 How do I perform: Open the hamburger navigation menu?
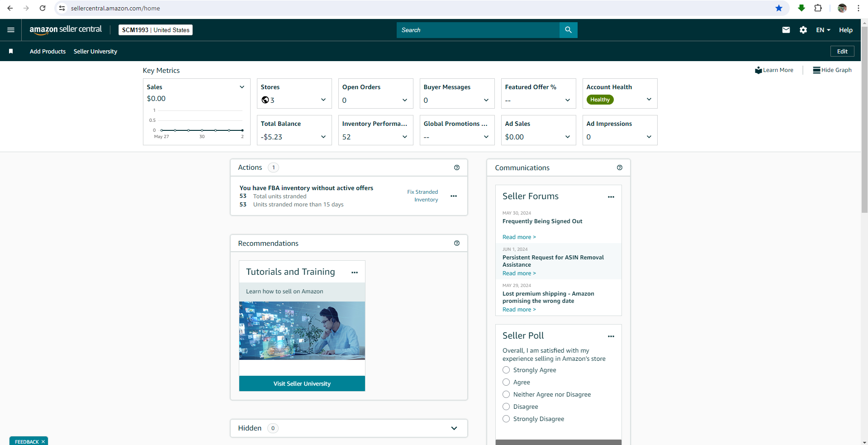coord(11,30)
